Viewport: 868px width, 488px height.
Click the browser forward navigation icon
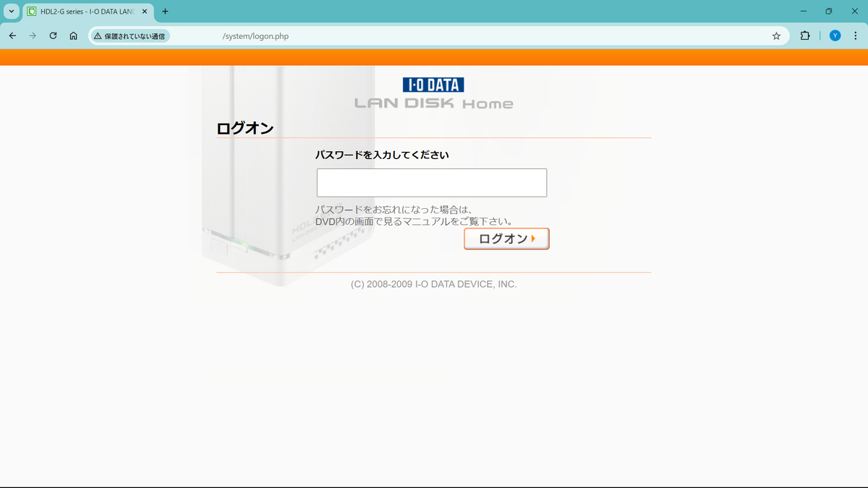click(32, 35)
